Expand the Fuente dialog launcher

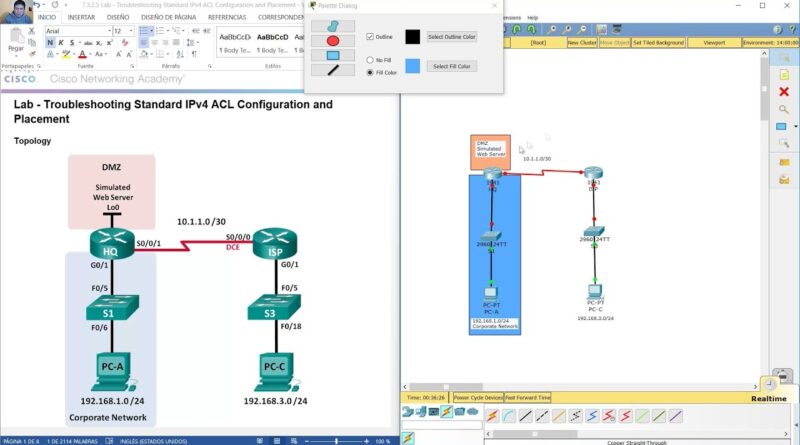click(132, 66)
